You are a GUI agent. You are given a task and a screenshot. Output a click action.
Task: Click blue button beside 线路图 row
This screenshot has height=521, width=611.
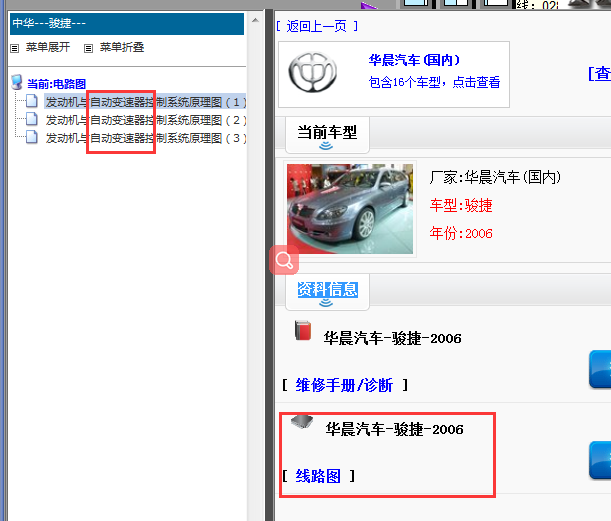coord(600,460)
